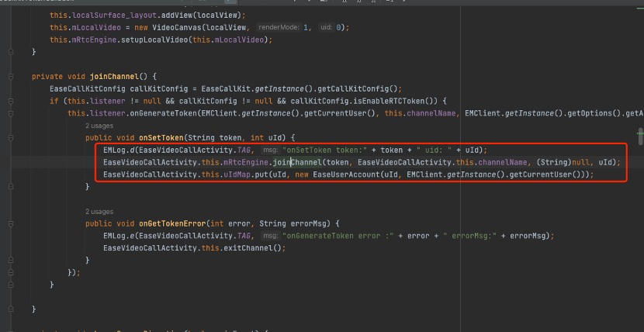Fold the this.listener.onGenerateToken call in gutter
644x332 pixels.
coord(11,113)
